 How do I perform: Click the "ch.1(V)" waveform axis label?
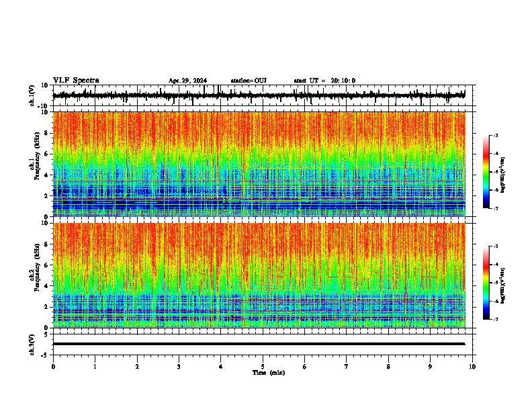pos(32,95)
